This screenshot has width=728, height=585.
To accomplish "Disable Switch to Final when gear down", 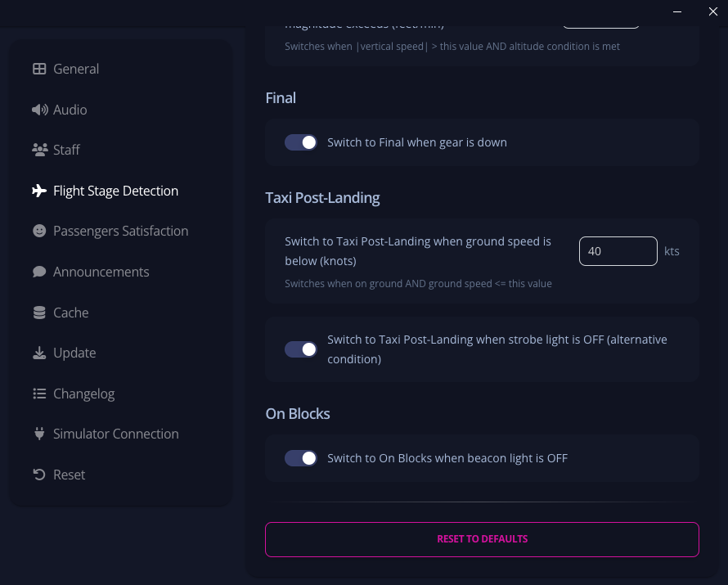I will pos(301,142).
